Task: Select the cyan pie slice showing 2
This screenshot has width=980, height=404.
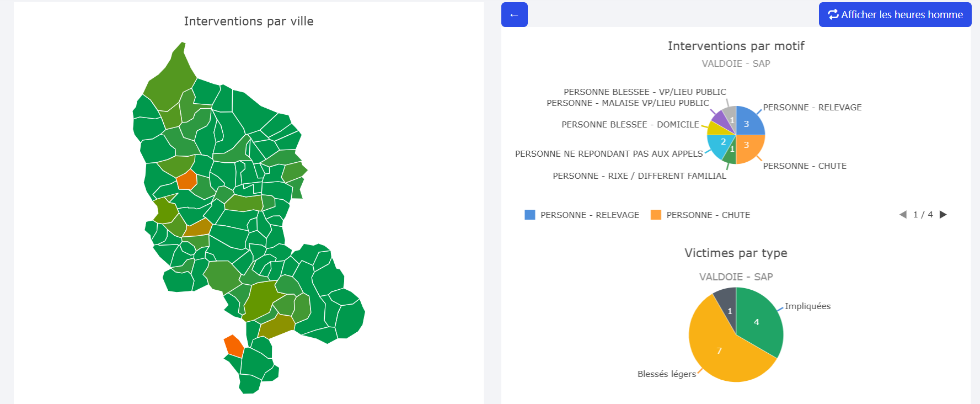Action: pyautogui.click(x=720, y=145)
